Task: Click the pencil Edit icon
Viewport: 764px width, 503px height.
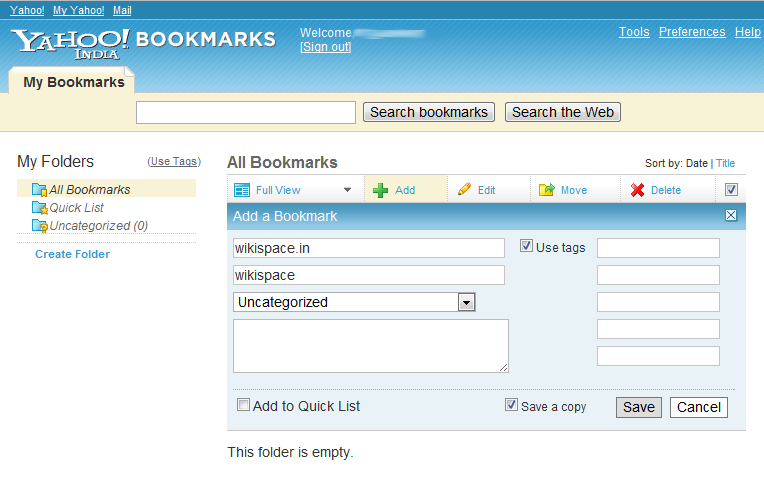Action: point(465,189)
